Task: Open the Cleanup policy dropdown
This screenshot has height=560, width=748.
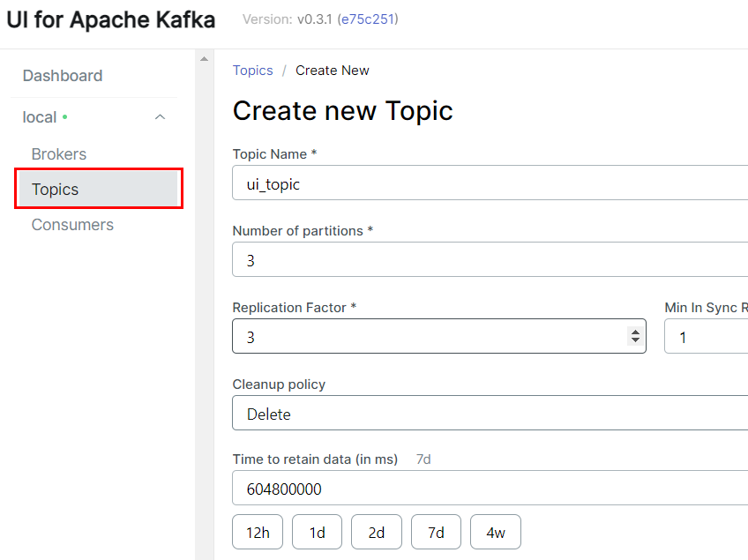Action: coord(490,413)
